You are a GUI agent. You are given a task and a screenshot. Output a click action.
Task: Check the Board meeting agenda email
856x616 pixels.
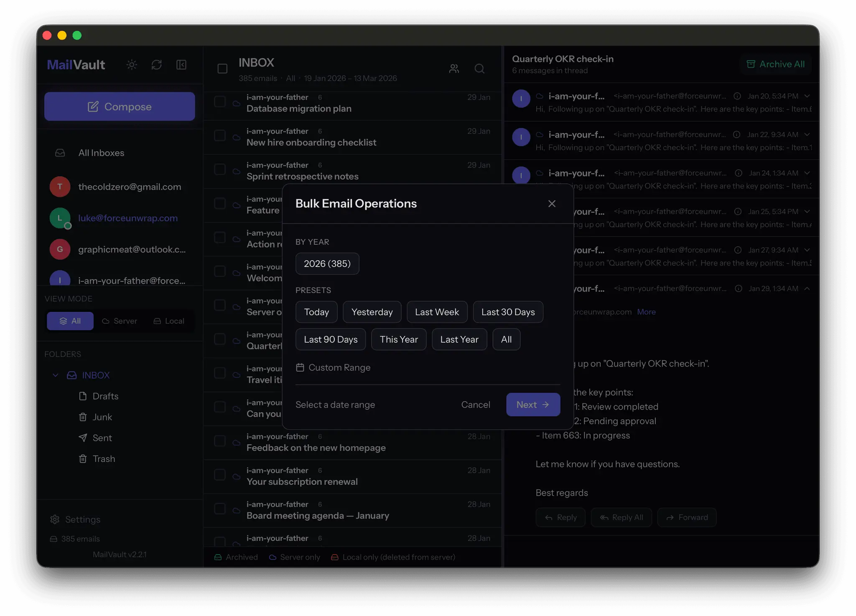(x=220, y=509)
